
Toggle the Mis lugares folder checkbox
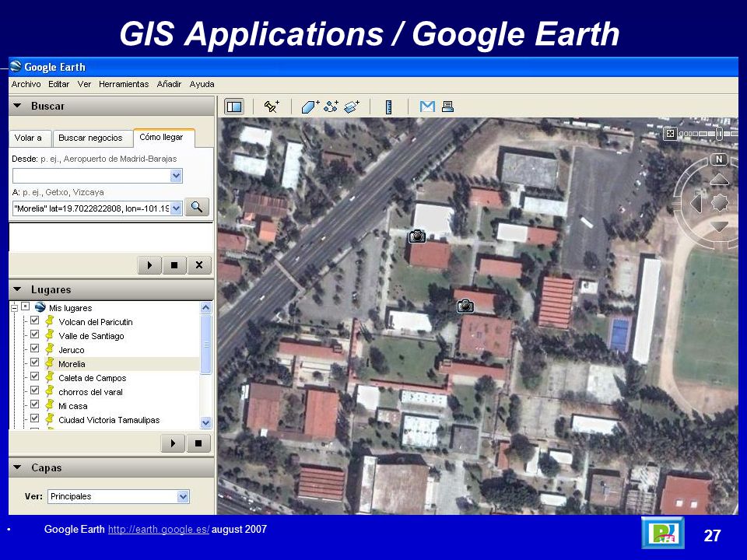point(26,306)
